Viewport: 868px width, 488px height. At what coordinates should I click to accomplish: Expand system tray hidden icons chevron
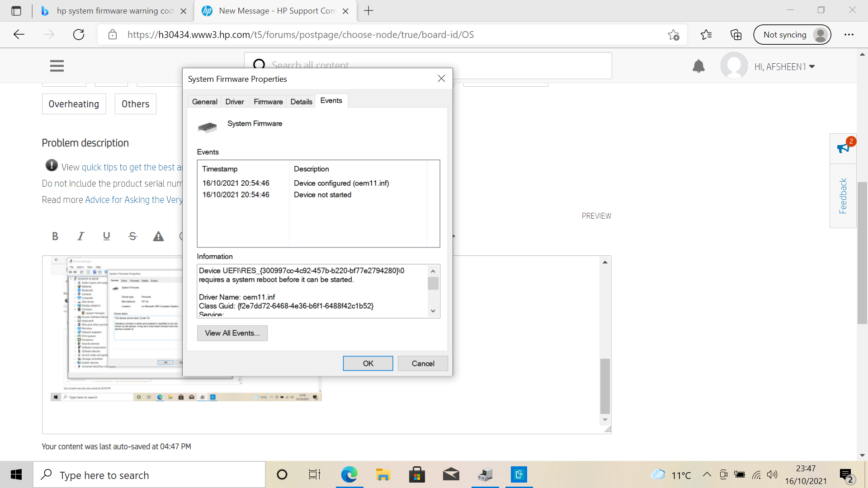707,474
